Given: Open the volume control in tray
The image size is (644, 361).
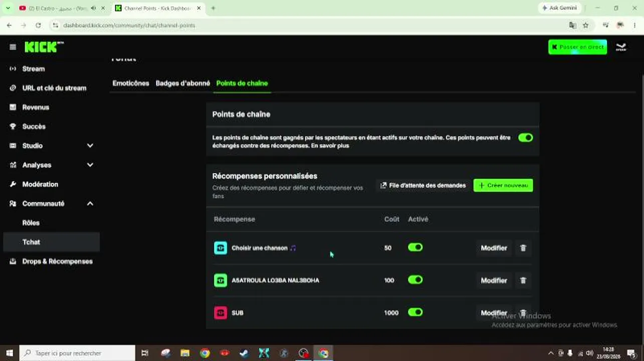Looking at the screenshot, I should click(x=589, y=353).
